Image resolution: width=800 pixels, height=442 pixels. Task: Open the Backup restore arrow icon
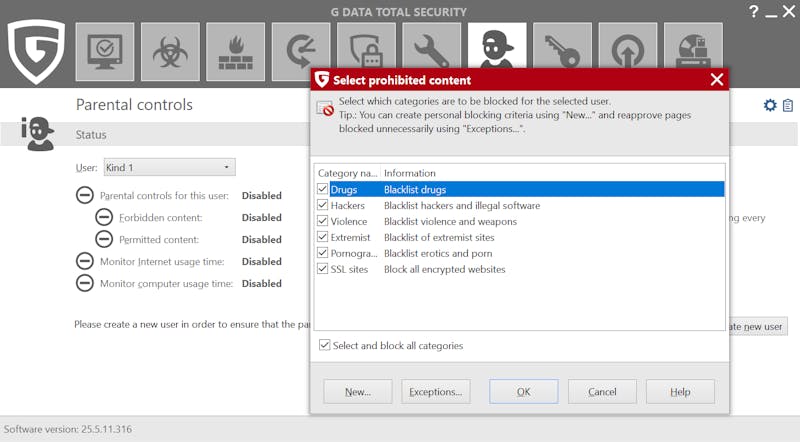coord(301,52)
